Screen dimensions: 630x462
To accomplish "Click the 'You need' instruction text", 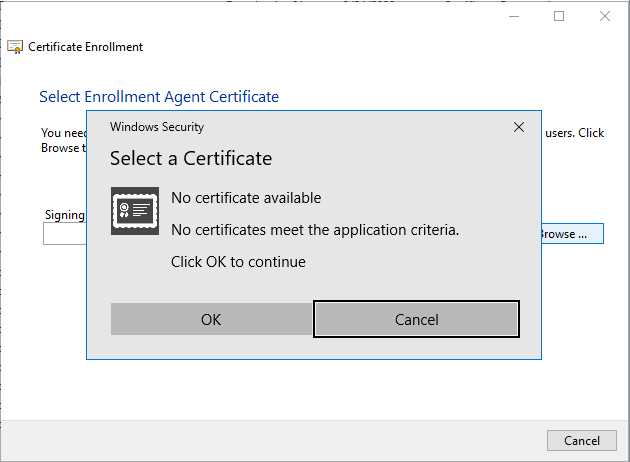I will (x=62, y=133).
